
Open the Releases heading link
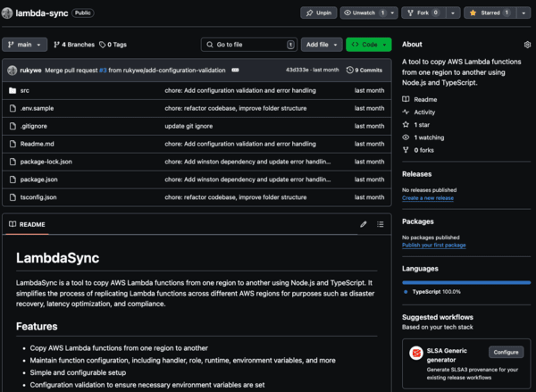coord(416,174)
